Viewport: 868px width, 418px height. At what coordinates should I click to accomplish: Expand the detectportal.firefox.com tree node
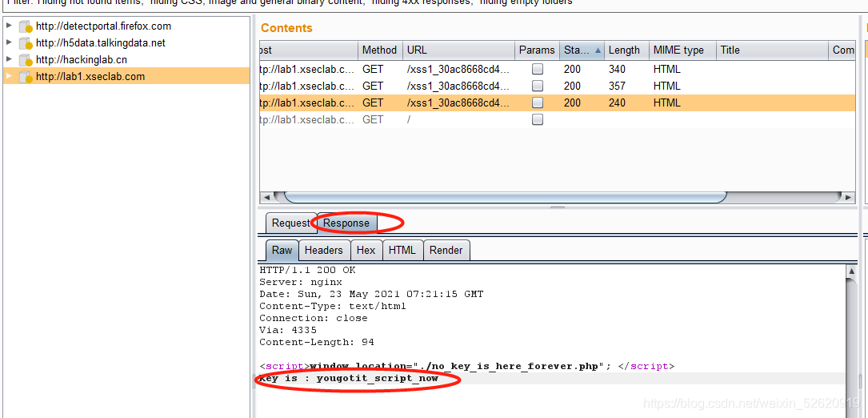click(x=8, y=26)
